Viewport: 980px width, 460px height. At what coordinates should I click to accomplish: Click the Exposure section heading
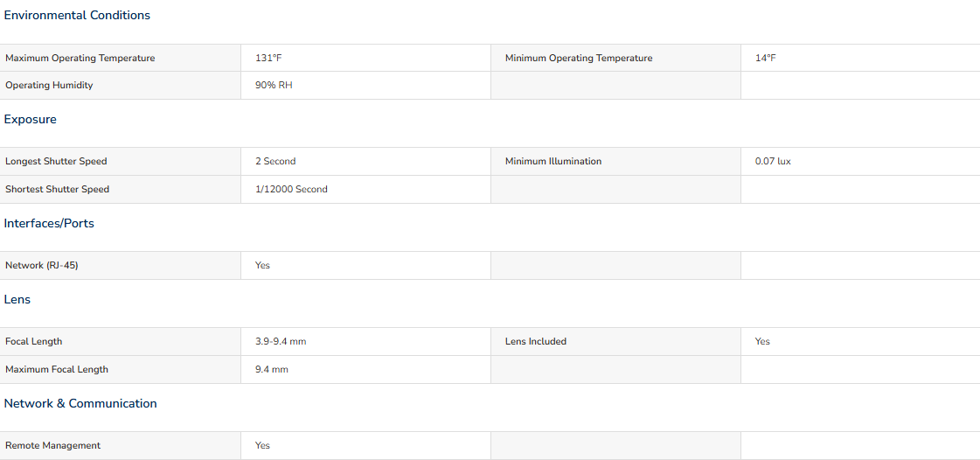[x=30, y=120]
